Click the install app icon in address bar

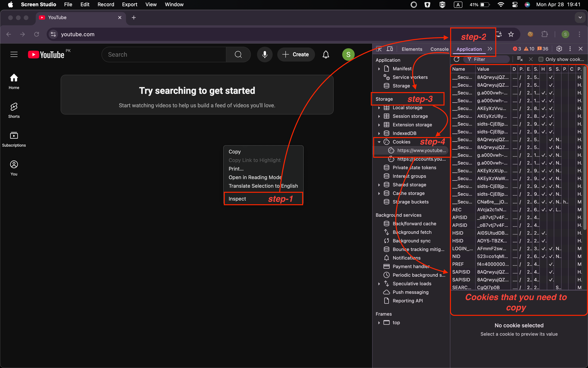pyautogui.click(x=499, y=34)
